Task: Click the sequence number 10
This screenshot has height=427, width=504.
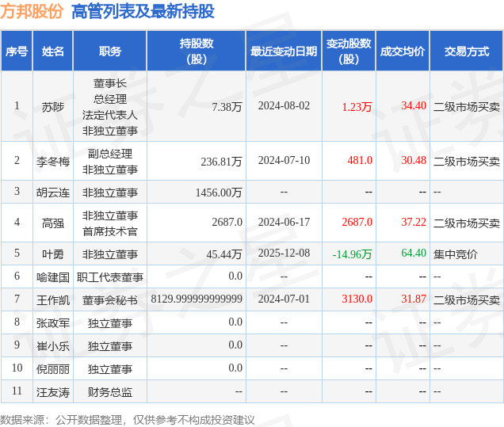Action: pyautogui.click(x=17, y=368)
